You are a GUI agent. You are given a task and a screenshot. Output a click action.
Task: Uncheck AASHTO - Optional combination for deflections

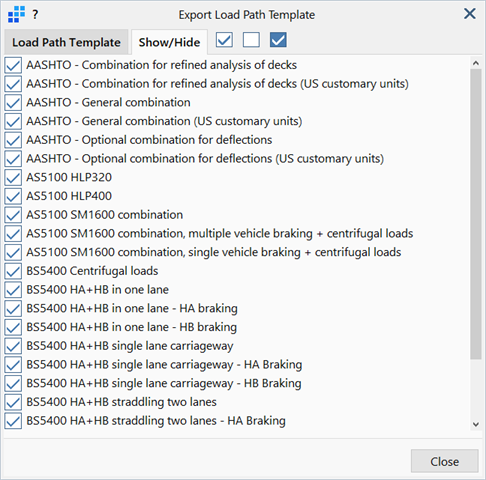tap(13, 140)
